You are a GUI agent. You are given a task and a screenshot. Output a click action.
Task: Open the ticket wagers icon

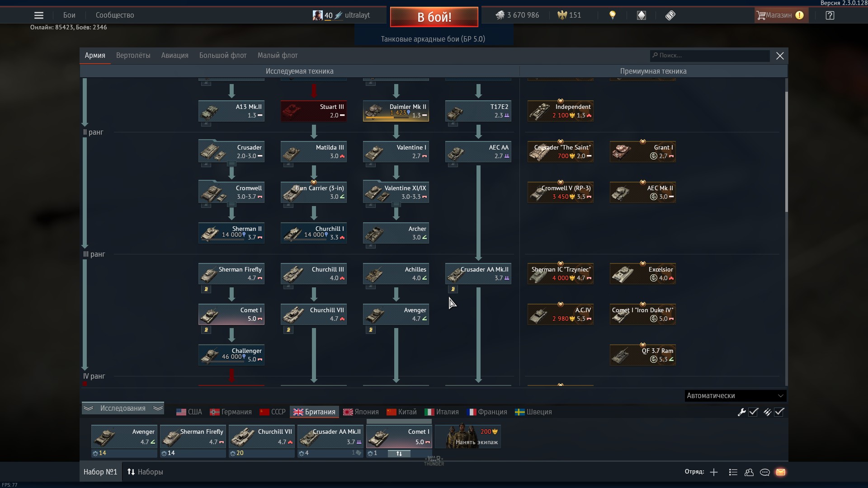click(670, 15)
